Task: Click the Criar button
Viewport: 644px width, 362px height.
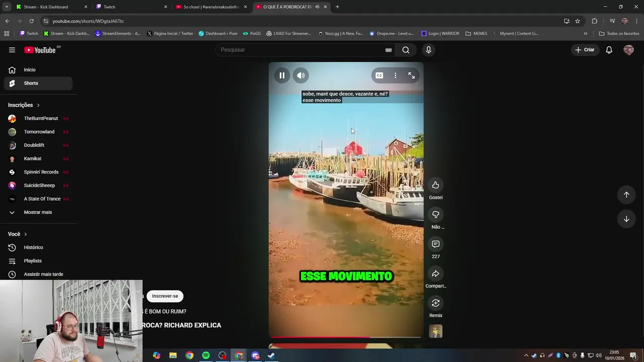Action: 585,50
